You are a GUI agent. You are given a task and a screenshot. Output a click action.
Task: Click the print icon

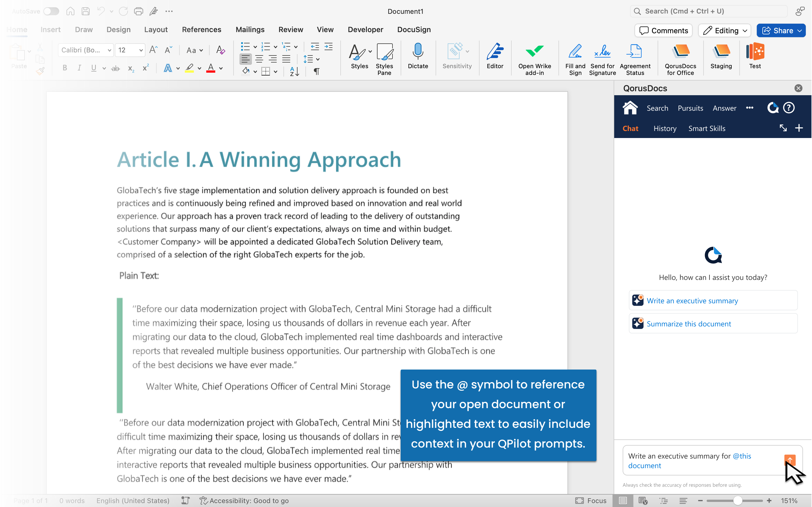click(x=139, y=11)
